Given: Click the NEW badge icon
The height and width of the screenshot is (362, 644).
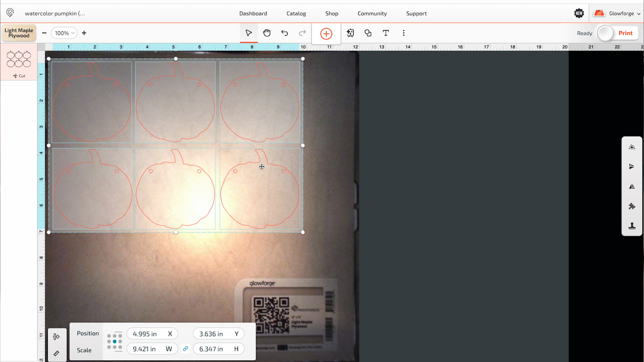Looking at the screenshot, I should click(579, 14).
